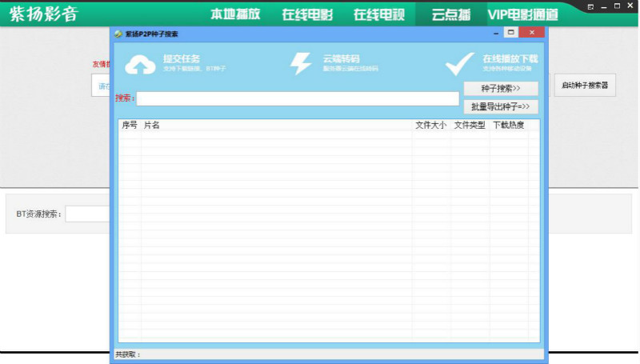Switch to 在线电视 tab
The height and width of the screenshot is (364, 640).
pos(379,14)
